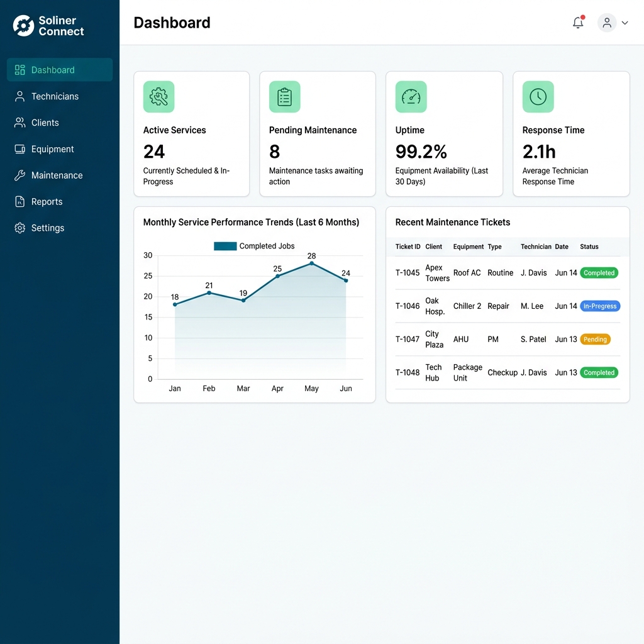Screen dimensions: 644x644
Task: Click the Uptime value 99.2%
Action: (421, 152)
